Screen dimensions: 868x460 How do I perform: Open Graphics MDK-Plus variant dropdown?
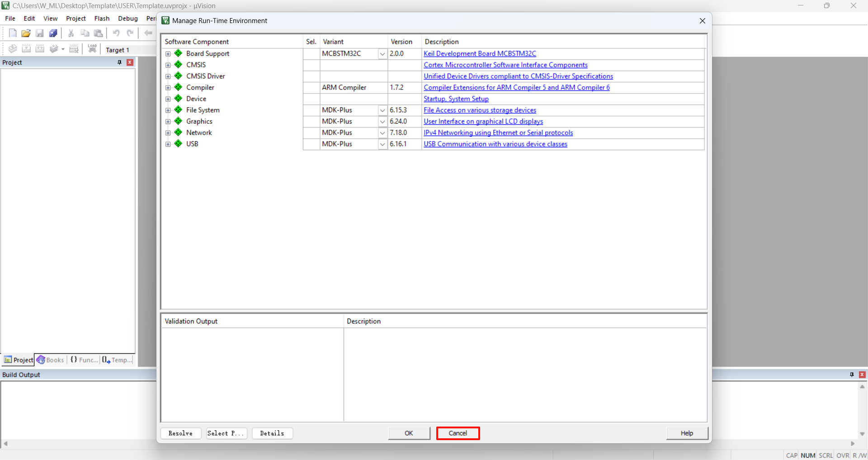coord(382,122)
